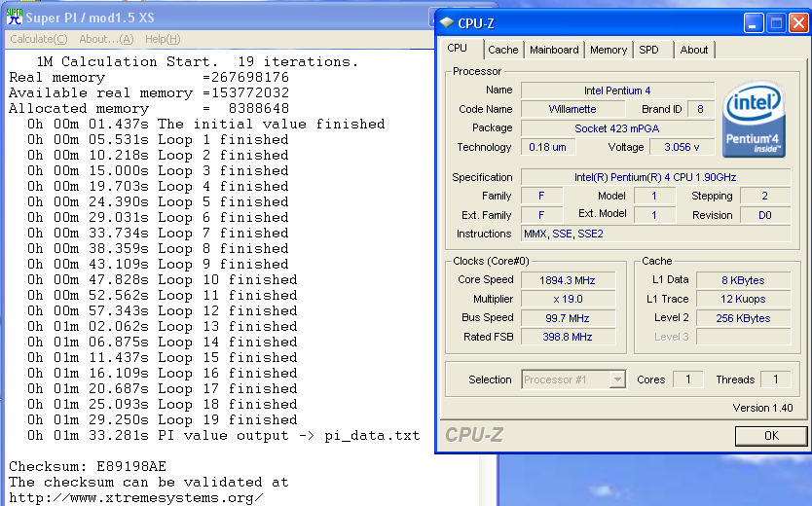The image size is (812, 506).
Task: Click the OK button in CPU-Z
Action: (x=771, y=436)
